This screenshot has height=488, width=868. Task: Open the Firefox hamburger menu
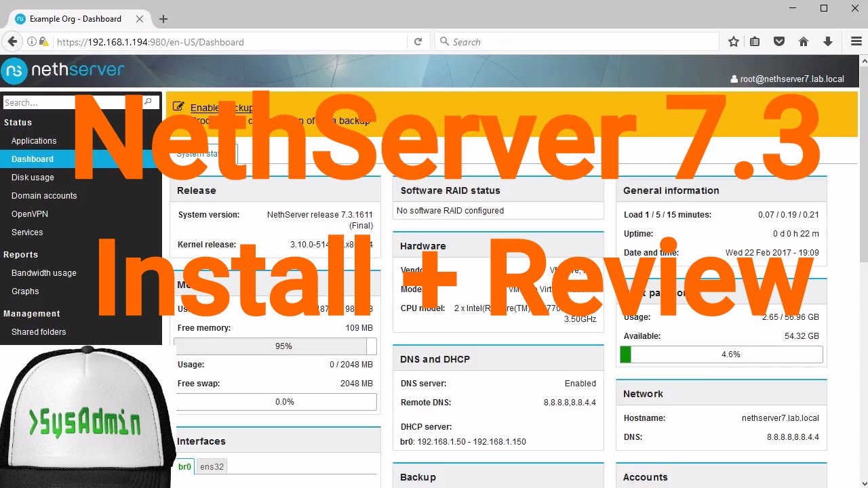click(856, 41)
